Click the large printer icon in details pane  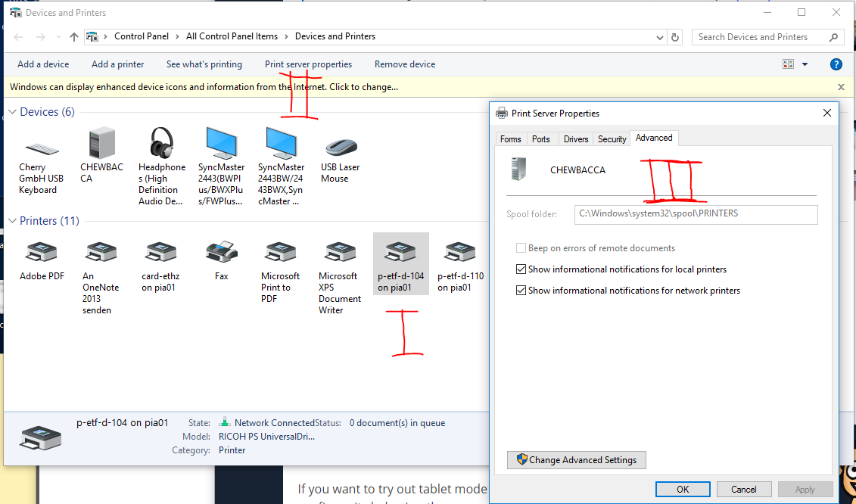point(40,438)
